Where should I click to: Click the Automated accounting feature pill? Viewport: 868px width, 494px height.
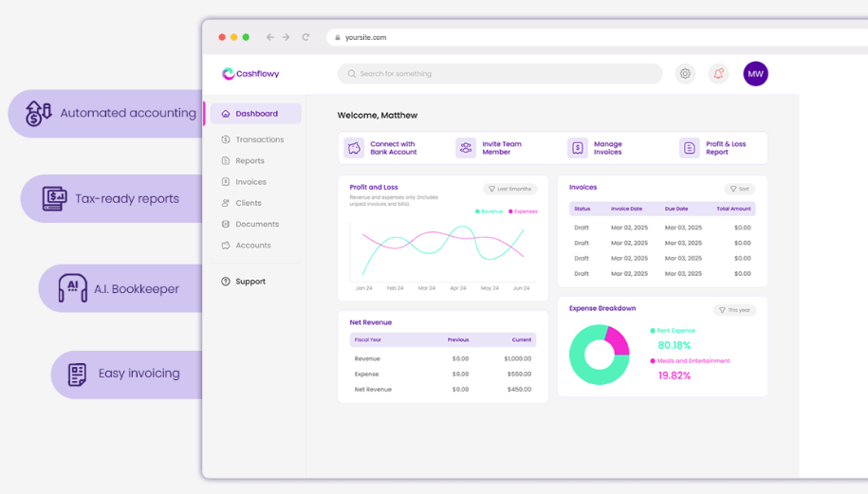(x=112, y=114)
